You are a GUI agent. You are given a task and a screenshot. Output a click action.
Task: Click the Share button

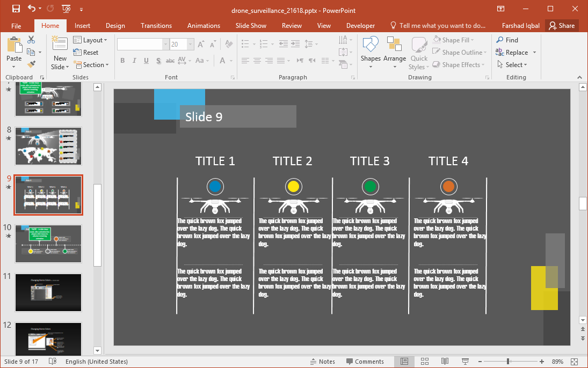pyautogui.click(x=562, y=26)
